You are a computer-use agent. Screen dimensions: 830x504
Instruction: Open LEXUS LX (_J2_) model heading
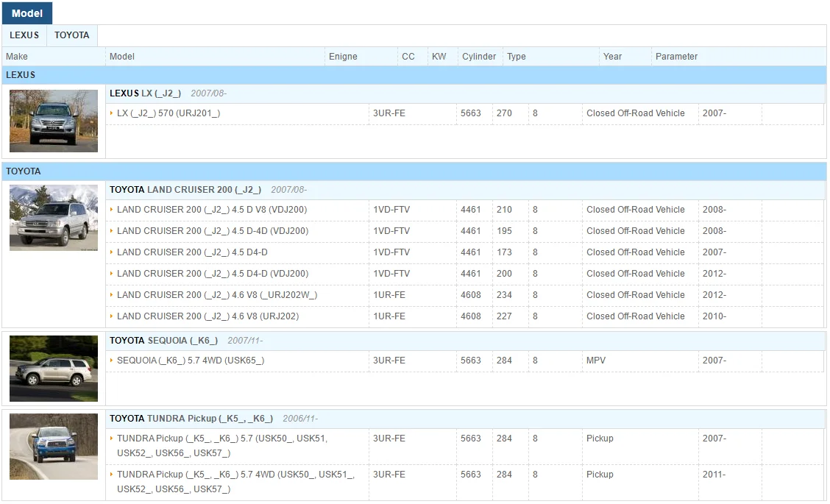pyautogui.click(x=145, y=93)
